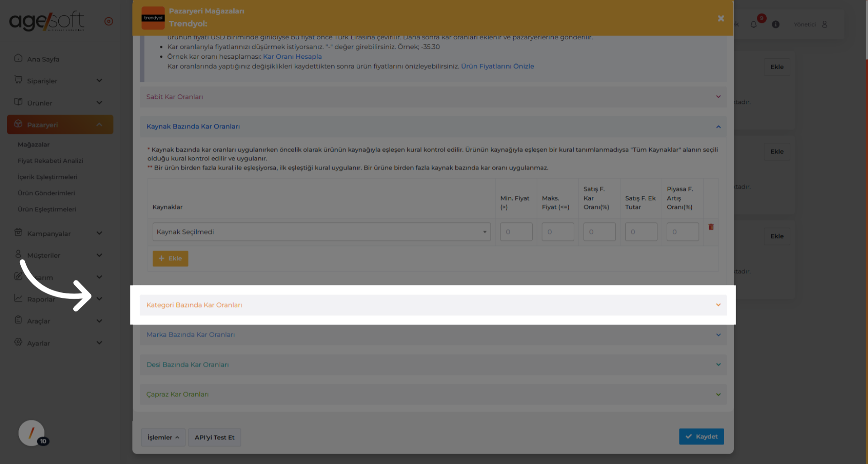Viewport: 868px width, 464px height.
Task: Click the Siparişler cart icon
Action: [18, 80]
